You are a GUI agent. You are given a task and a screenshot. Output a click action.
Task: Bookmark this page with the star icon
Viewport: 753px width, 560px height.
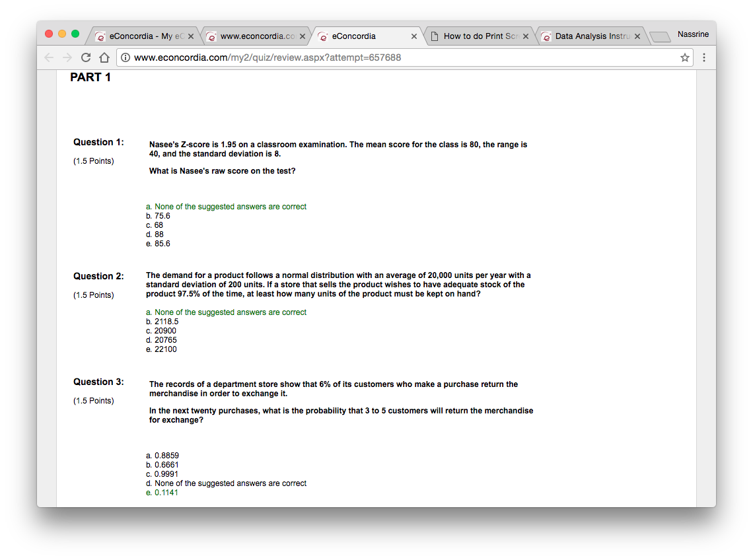point(685,57)
